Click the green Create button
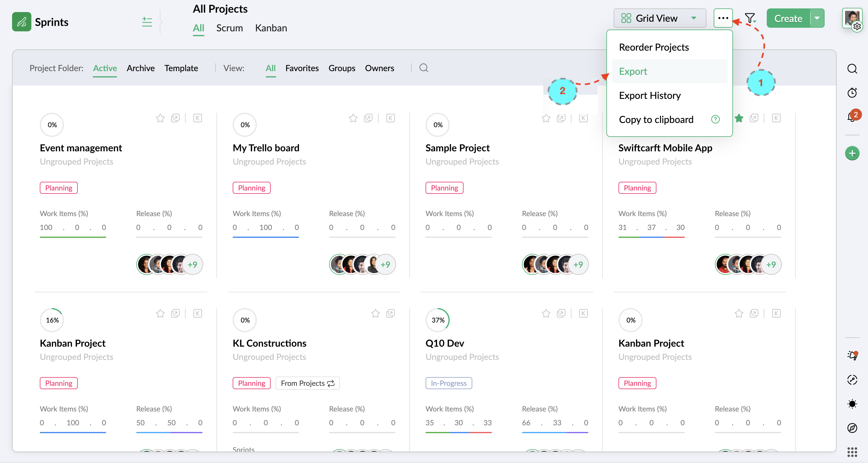Image resolution: width=868 pixels, height=463 pixels. pyautogui.click(x=788, y=18)
